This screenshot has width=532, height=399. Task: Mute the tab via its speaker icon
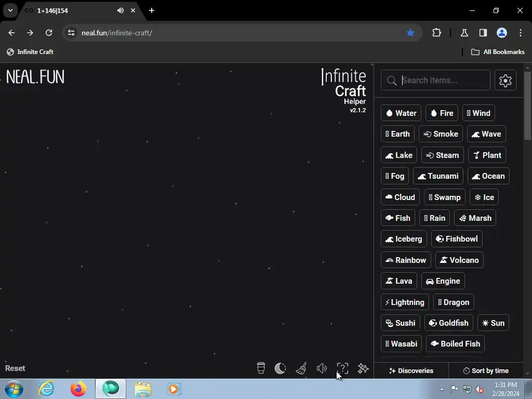(x=120, y=10)
